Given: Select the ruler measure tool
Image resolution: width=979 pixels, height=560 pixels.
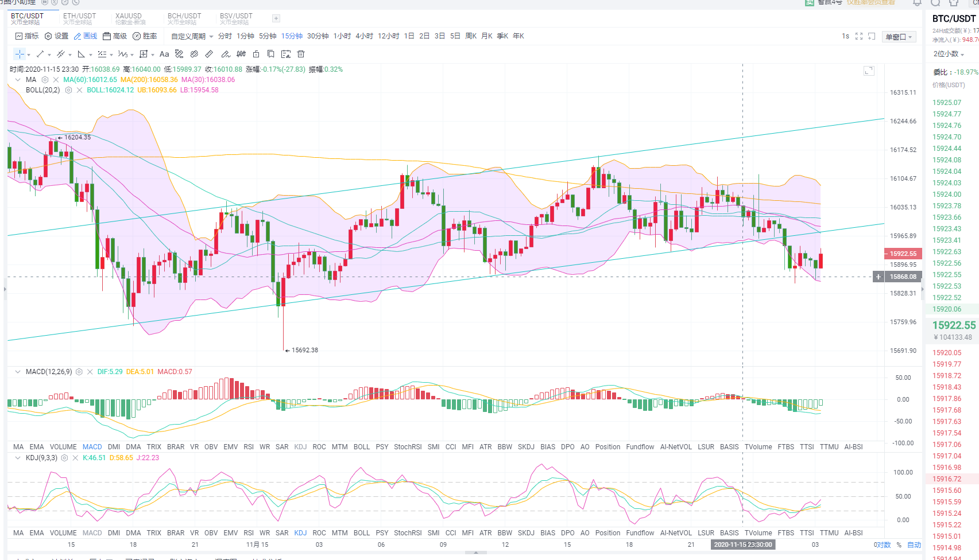Looking at the screenshot, I should point(209,54).
